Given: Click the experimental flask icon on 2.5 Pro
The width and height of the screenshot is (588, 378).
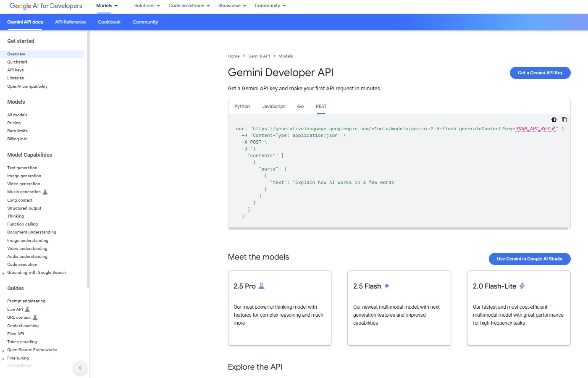Looking at the screenshot, I should tap(261, 286).
